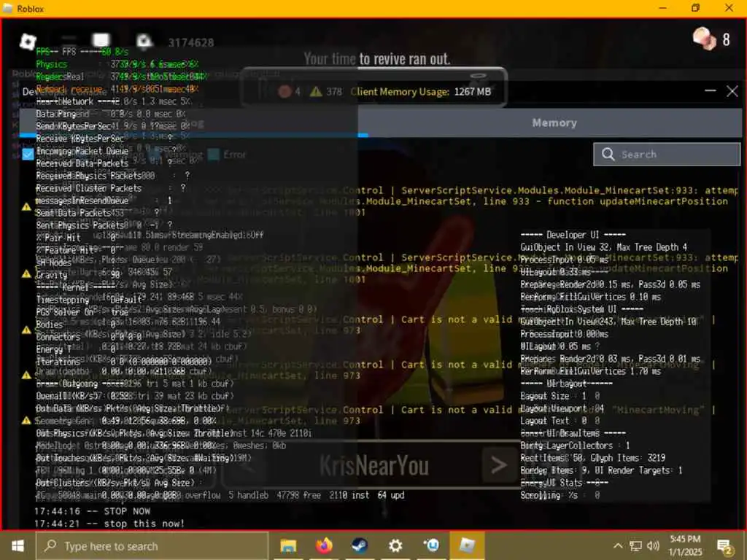Click inside the console Search field
Image resolution: width=747 pixels, height=560 pixels.
coord(667,155)
